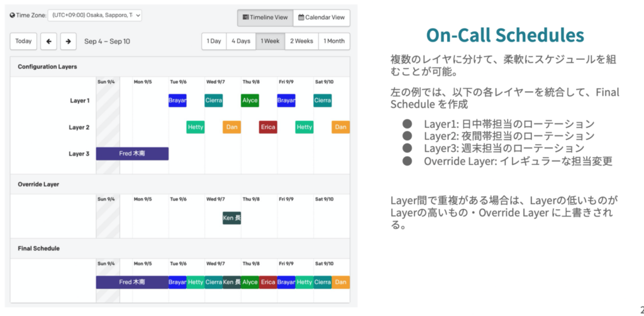Screen dimensions: 644x316
Task: Click the globe icon beside Time Zone
Action: 13,15
